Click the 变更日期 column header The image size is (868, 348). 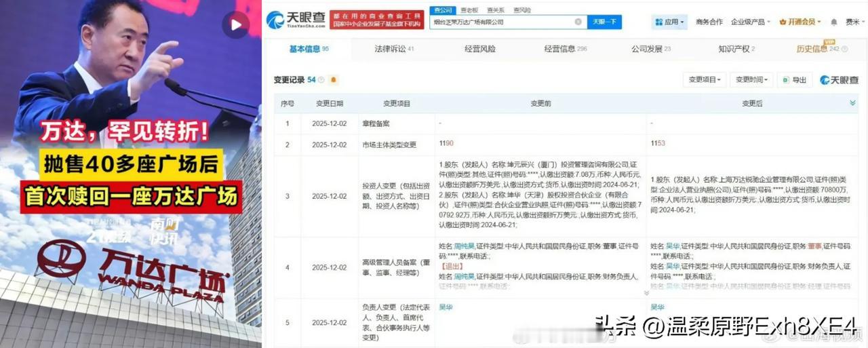click(330, 104)
